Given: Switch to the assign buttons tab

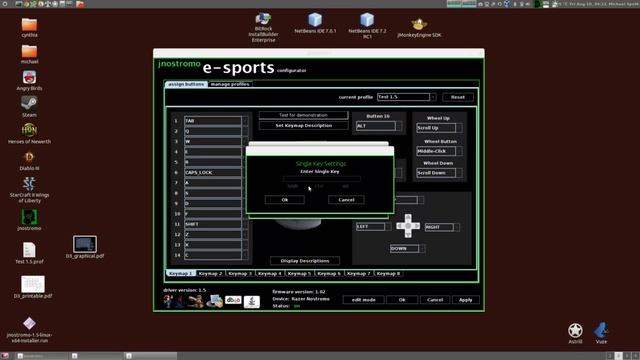Looking at the screenshot, I should point(186,84).
